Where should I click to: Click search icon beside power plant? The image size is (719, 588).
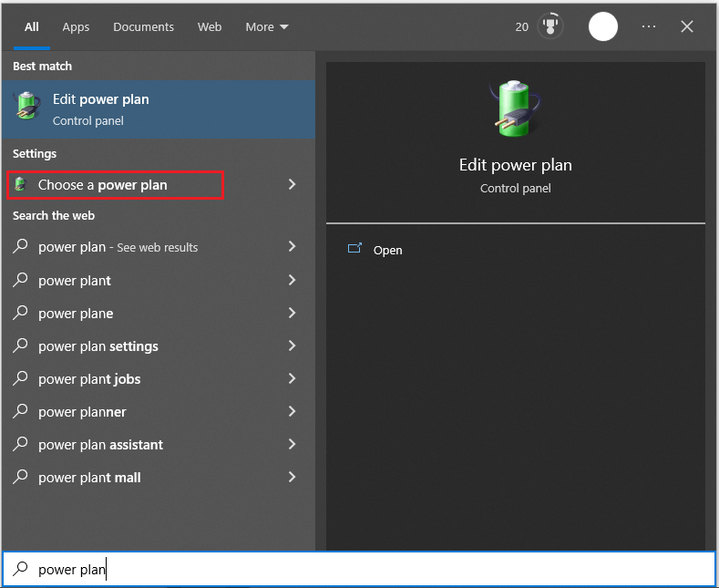click(20, 279)
